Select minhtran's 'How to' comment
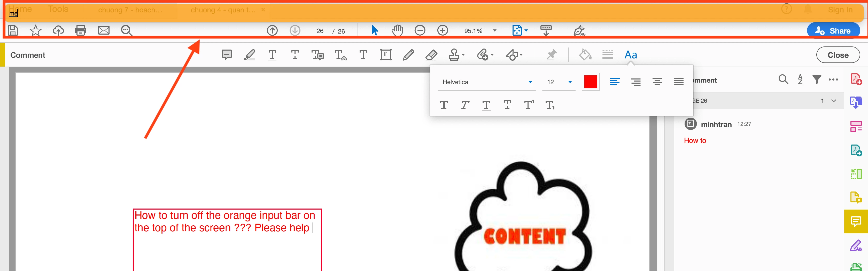This screenshot has height=271, width=868. pos(695,141)
